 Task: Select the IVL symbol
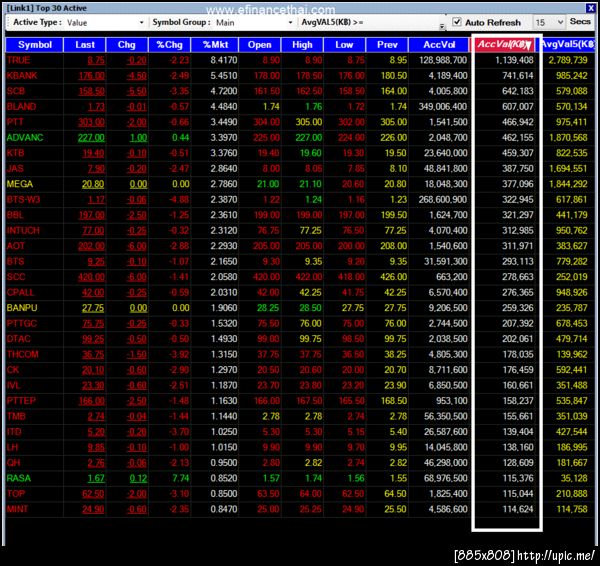pos(13,385)
